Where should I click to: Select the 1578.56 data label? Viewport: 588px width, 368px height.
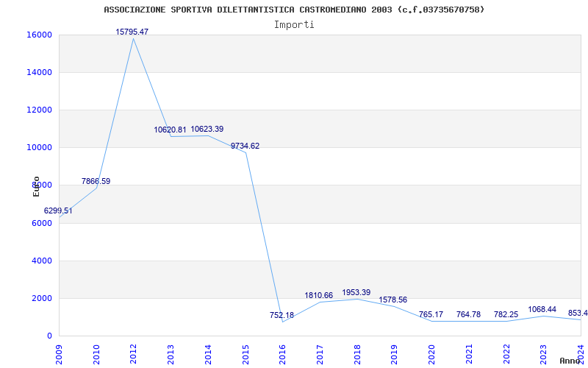click(x=393, y=300)
